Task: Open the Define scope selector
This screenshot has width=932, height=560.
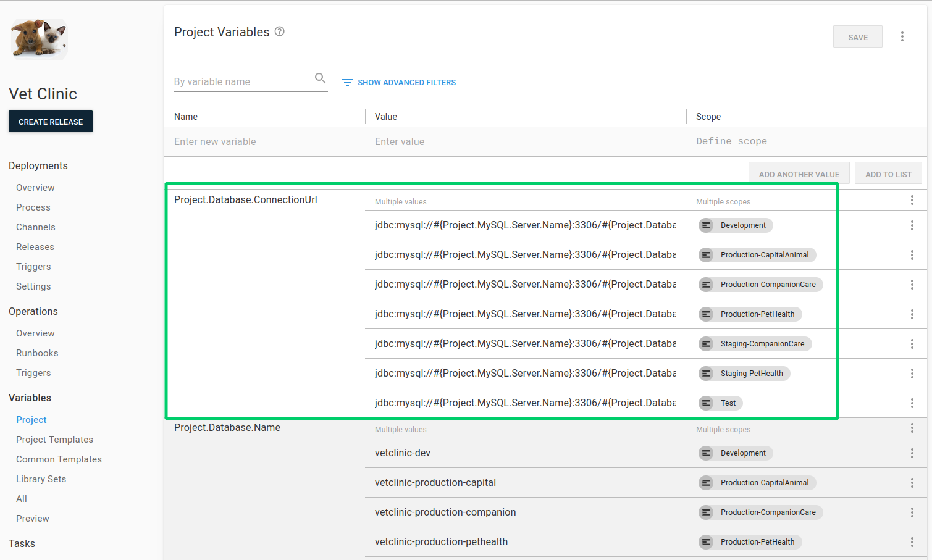Action: click(731, 141)
